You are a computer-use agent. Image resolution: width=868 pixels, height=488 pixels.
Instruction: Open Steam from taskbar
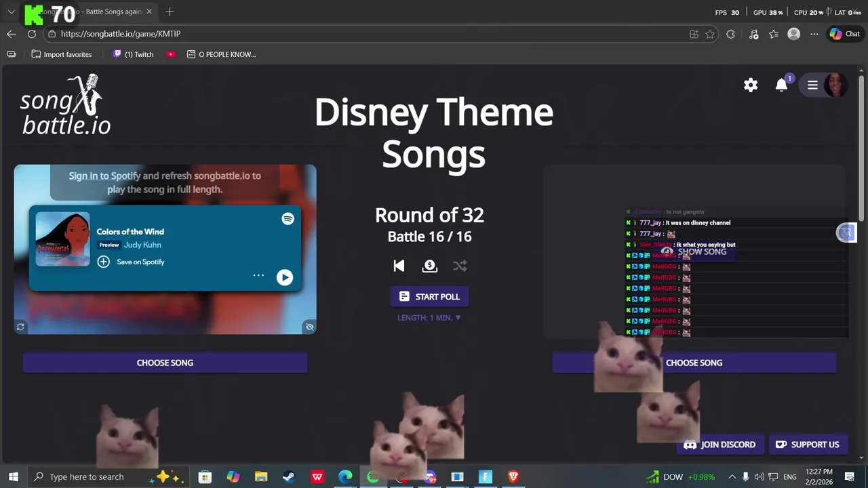(289, 476)
